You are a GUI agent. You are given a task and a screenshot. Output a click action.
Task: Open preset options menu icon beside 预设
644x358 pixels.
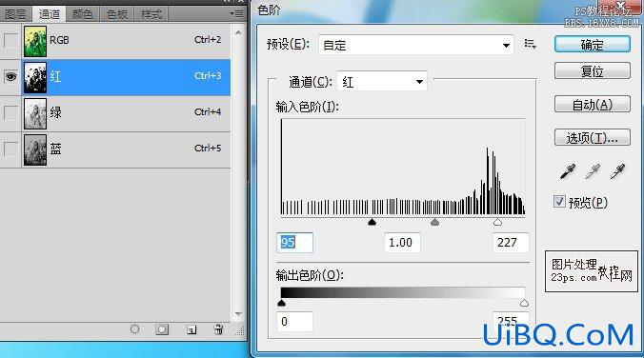pyautogui.click(x=531, y=44)
